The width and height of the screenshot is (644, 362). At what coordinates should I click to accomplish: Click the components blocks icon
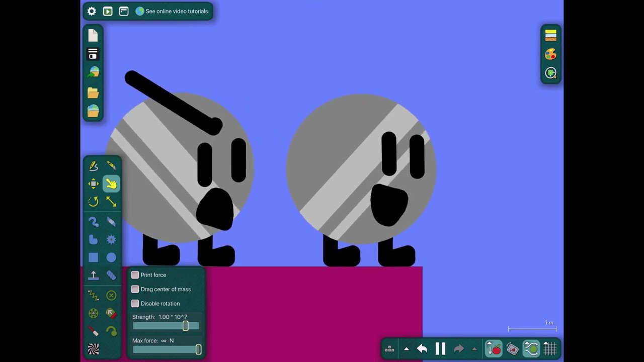click(x=389, y=349)
